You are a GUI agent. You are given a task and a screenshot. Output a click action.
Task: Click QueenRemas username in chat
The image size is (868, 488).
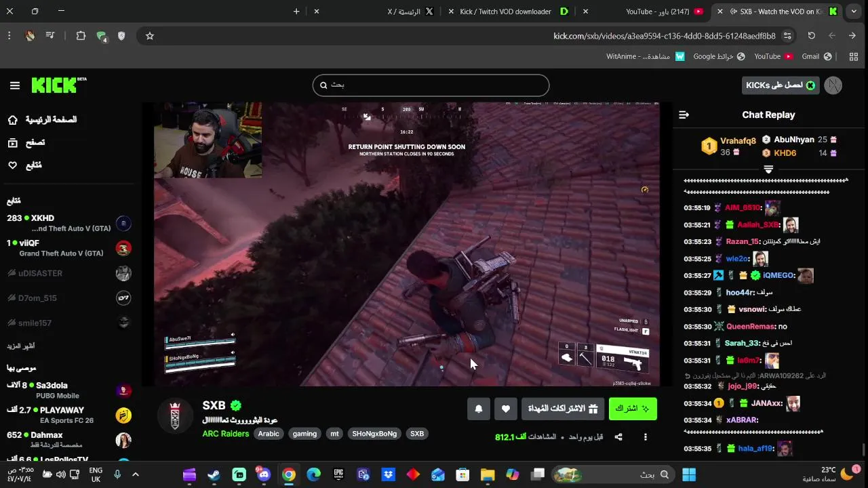coord(751,327)
